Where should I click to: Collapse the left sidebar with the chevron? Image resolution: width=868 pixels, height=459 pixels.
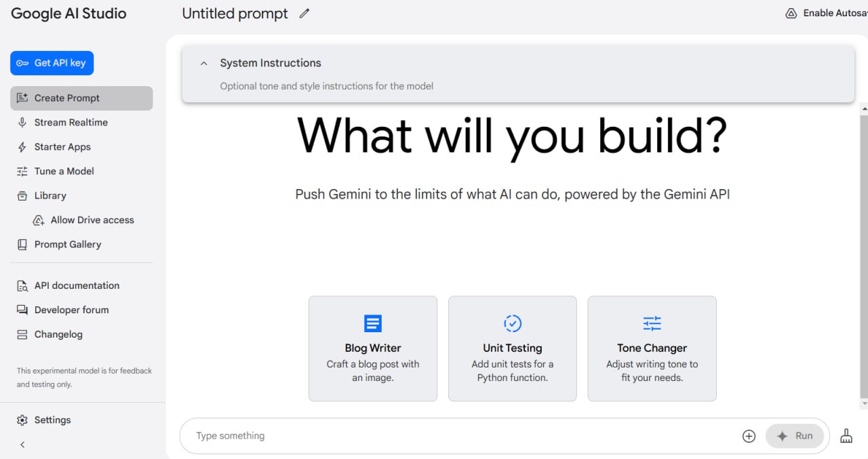coord(22,445)
